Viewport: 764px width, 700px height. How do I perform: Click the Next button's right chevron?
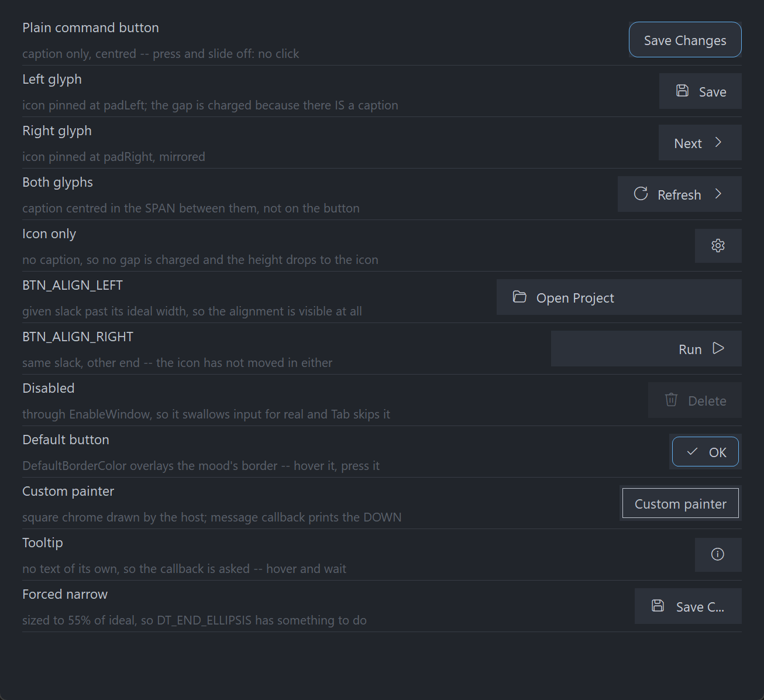718,142
